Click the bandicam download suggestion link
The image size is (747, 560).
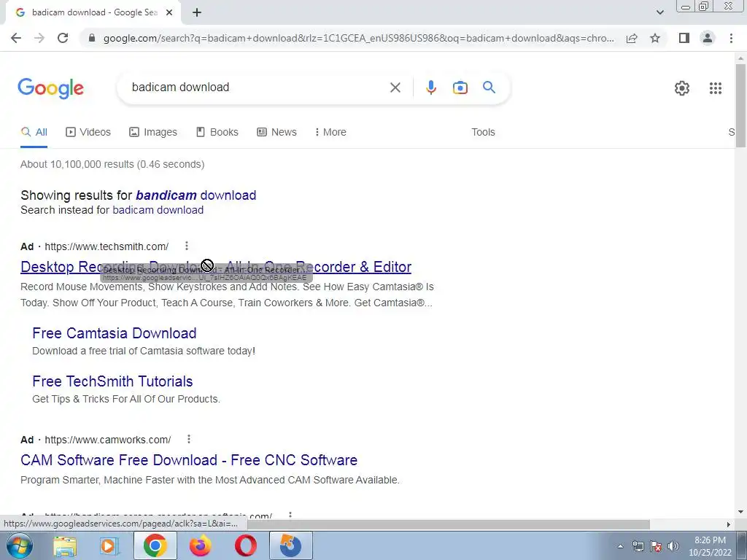pos(196,195)
